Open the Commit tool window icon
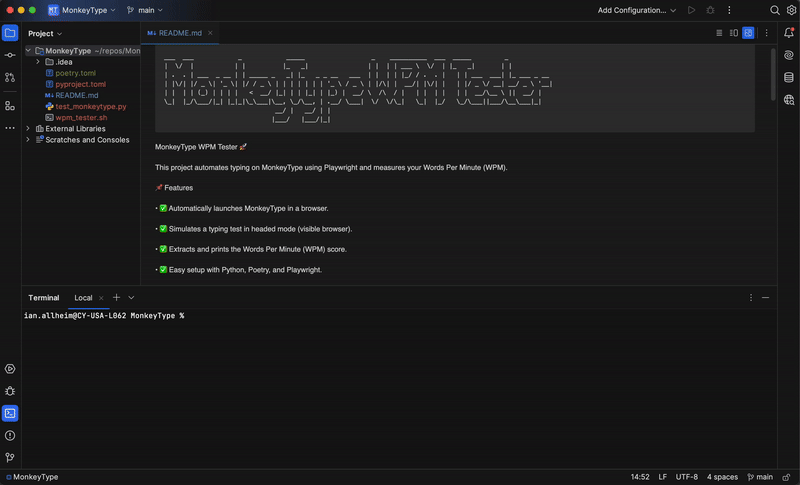This screenshot has height=485, width=800. (10, 55)
